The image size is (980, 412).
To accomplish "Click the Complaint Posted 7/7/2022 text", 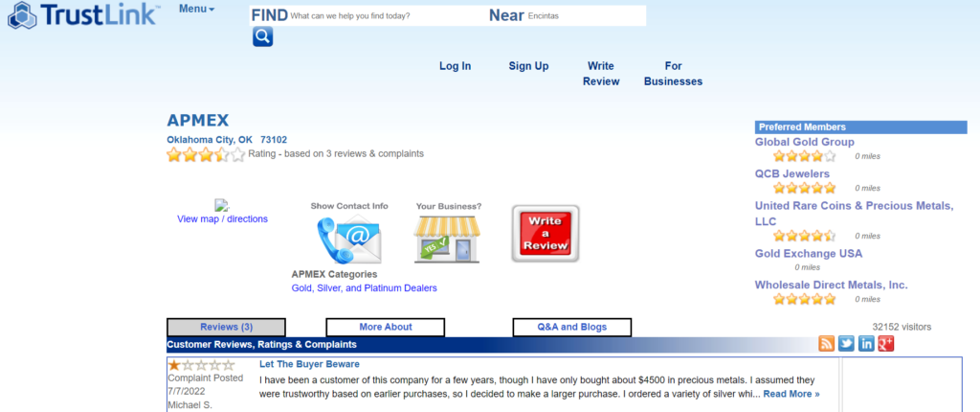I will pos(206,384).
